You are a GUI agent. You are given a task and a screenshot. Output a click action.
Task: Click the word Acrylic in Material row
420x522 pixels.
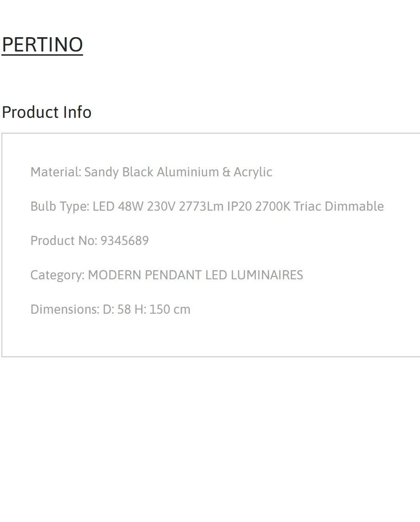pyautogui.click(x=253, y=172)
